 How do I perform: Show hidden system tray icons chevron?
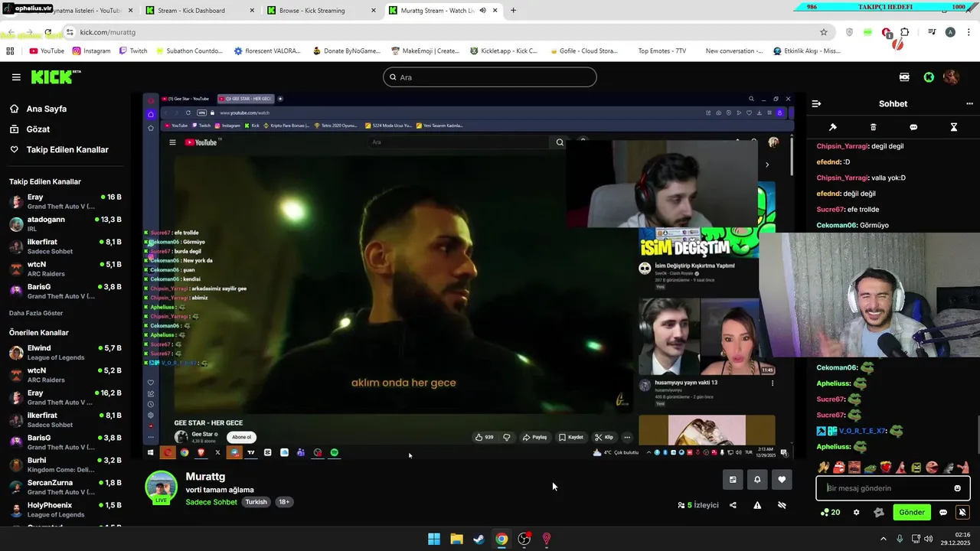point(884,539)
